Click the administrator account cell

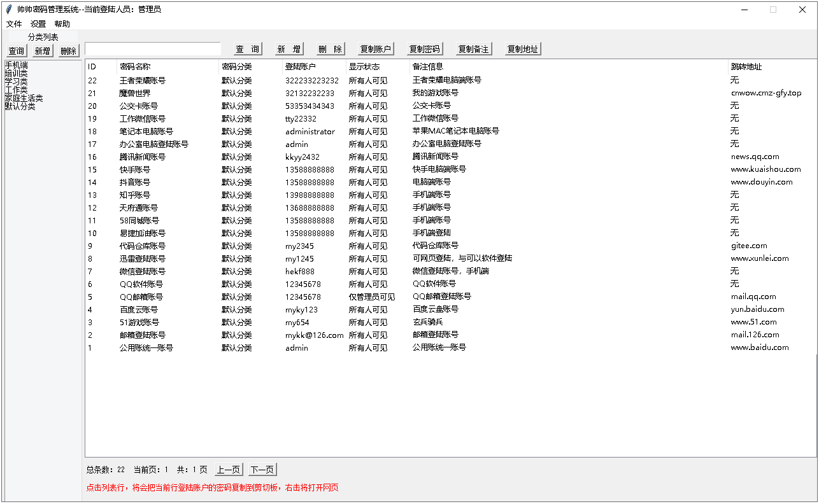[x=310, y=131]
